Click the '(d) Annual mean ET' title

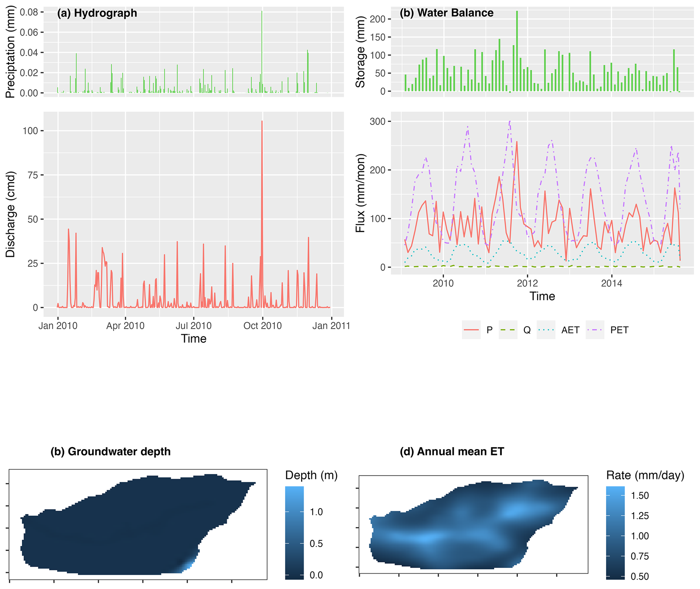pos(451,451)
